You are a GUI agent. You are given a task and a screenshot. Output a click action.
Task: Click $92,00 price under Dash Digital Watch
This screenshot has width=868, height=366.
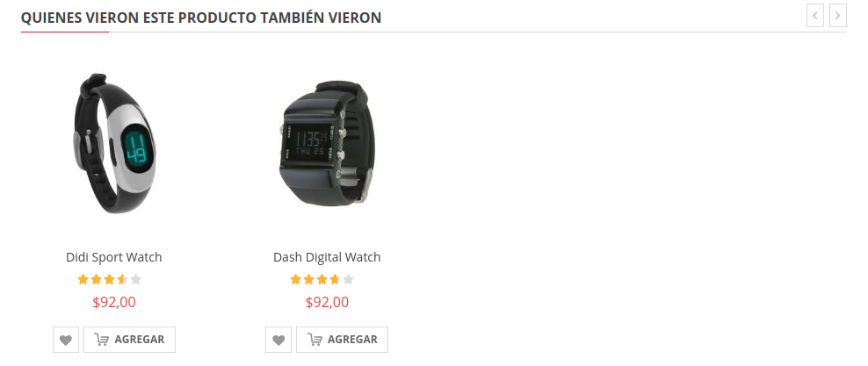pos(327,303)
